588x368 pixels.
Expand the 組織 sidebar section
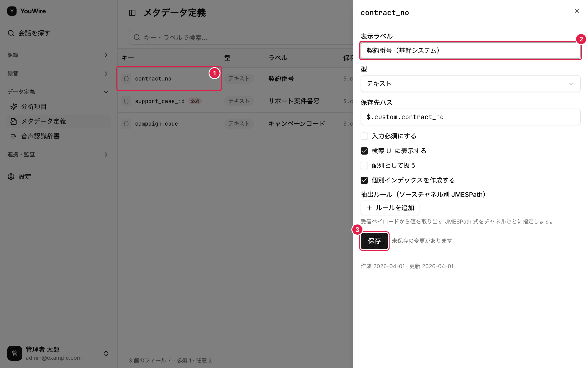click(58, 55)
